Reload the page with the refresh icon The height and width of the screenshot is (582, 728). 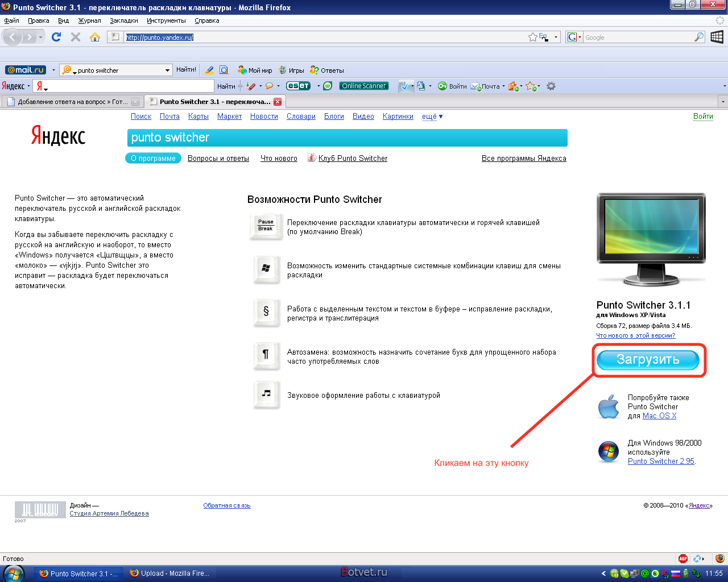pyautogui.click(x=56, y=37)
